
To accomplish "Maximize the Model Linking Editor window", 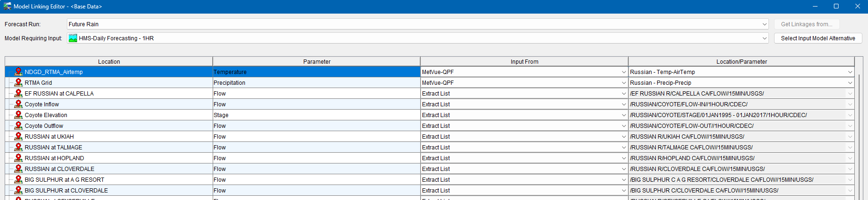I will click(x=836, y=6).
